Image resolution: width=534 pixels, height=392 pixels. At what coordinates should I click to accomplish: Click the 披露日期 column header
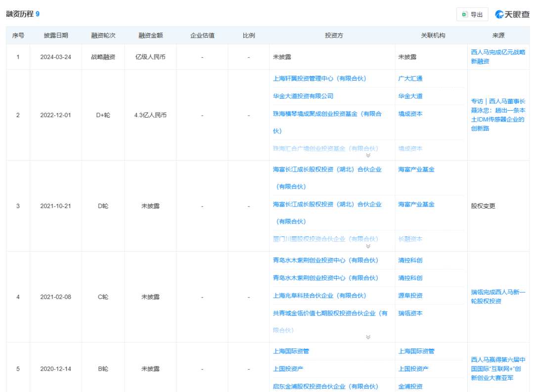tap(56, 36)
